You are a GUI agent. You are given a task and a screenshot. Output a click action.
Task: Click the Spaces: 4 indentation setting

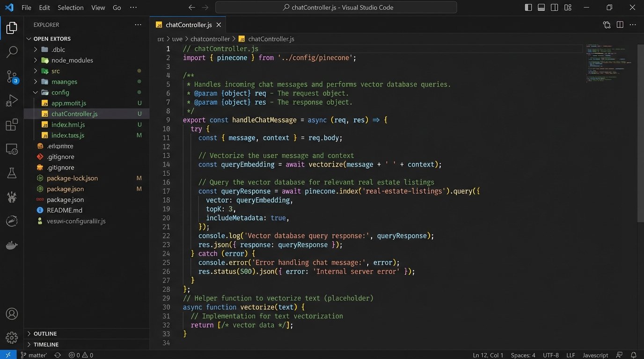coord(523,355)
